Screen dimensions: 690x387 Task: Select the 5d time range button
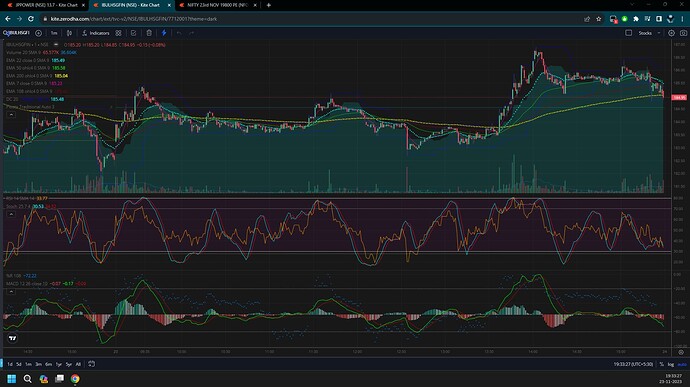coord(18,364)
